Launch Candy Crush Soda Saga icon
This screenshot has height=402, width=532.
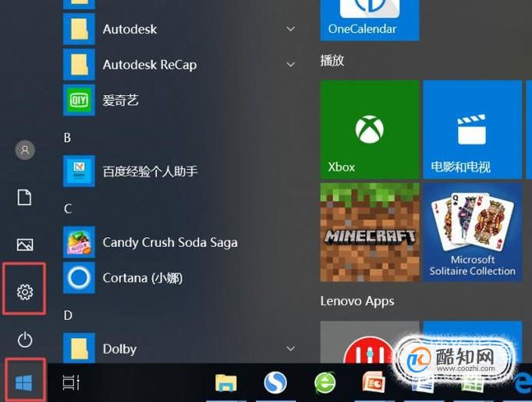pos(79,242)
